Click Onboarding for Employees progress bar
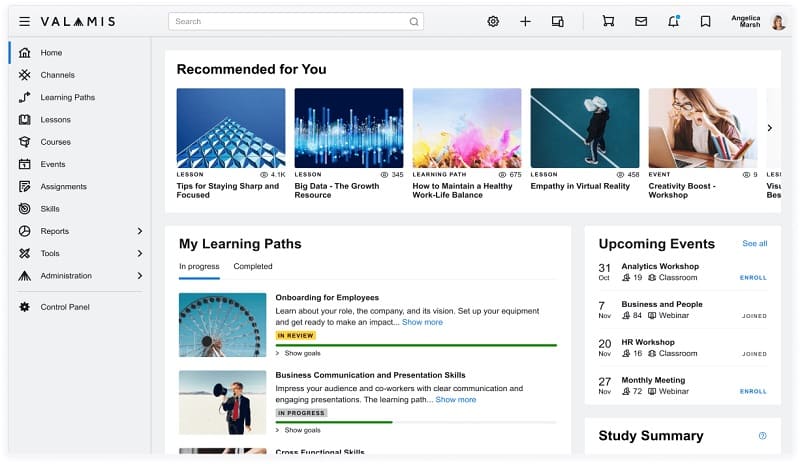This screenshot has width=800, height=464. pos(416,346)
